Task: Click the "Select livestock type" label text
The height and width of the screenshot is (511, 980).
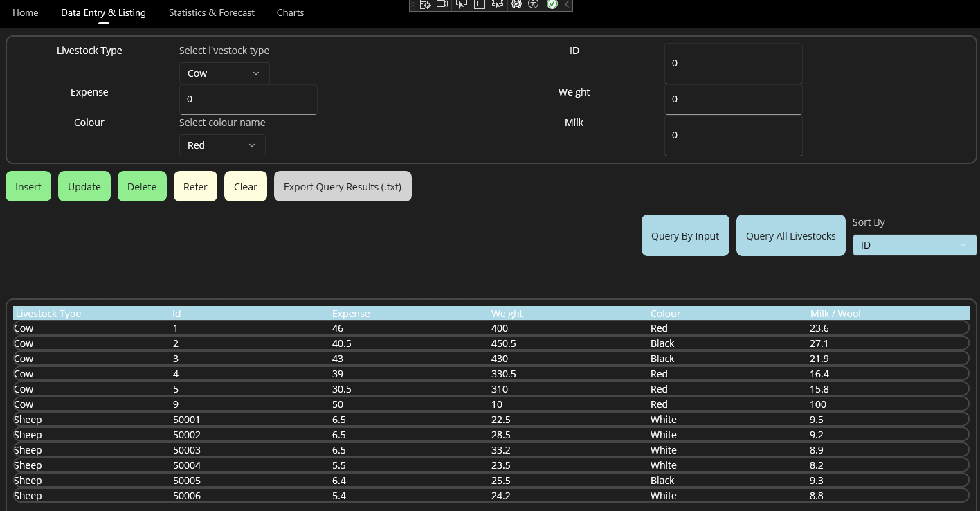Action: (224, 51)
